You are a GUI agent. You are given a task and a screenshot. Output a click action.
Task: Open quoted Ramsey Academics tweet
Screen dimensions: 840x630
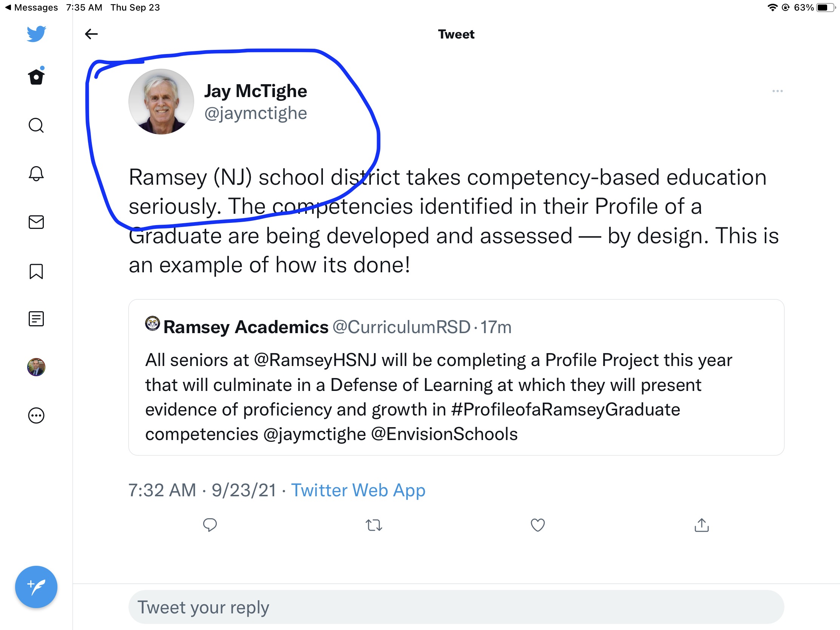coord(456,377)
